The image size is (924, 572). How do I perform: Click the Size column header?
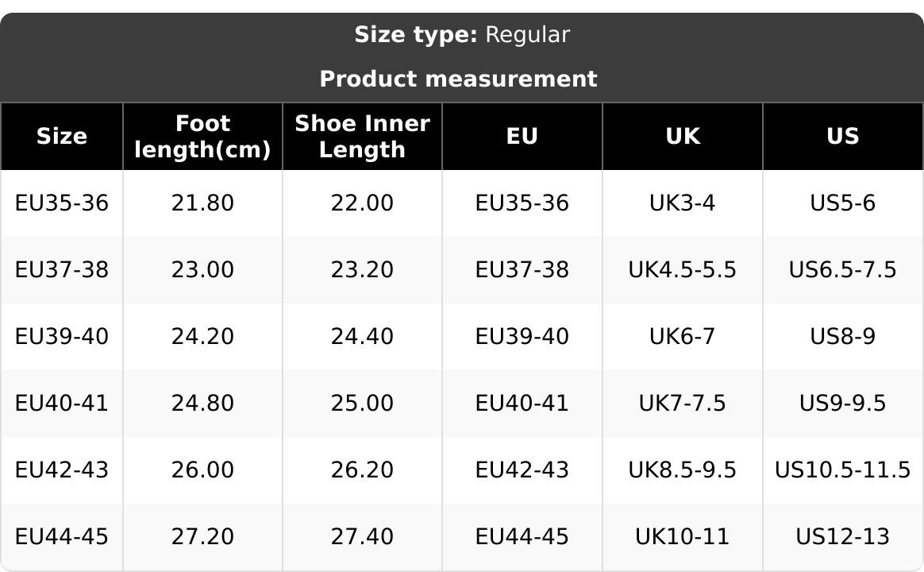[62, 137]
